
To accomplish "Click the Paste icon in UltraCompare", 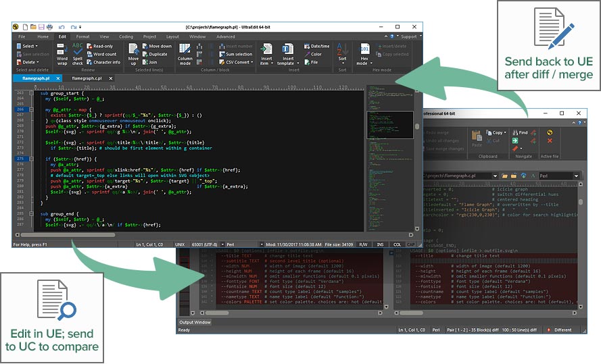I will click(477, 138).
